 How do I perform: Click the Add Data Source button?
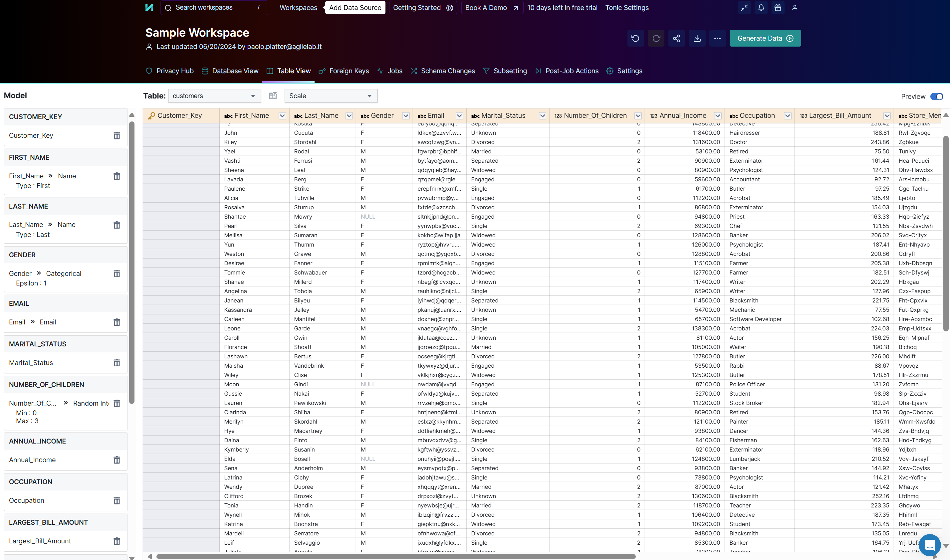click(355, 8)
